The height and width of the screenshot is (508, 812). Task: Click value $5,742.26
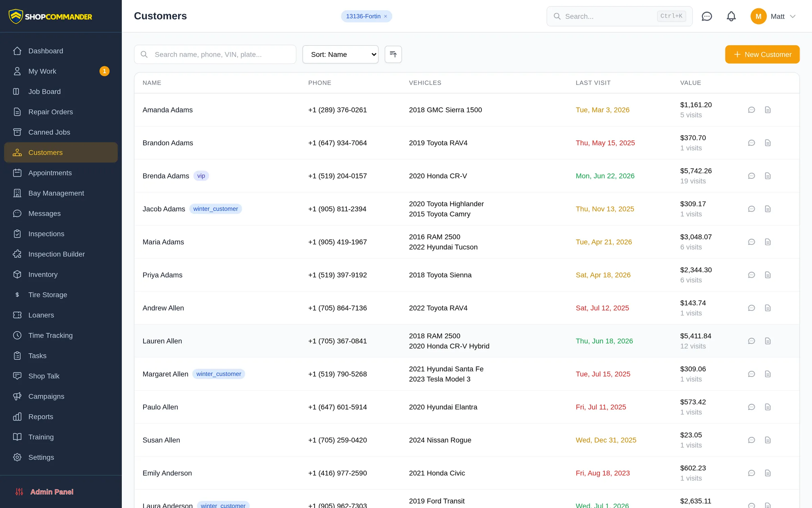coord(696,171)
